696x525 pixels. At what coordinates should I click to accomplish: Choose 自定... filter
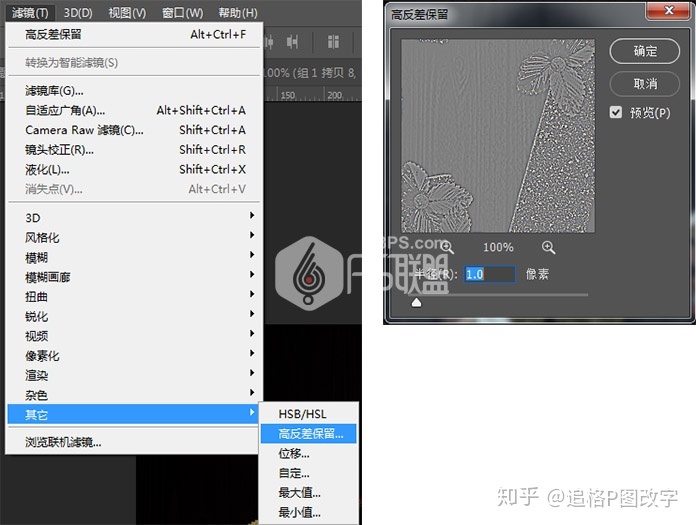pyautogui.click(x=308, y=473)
